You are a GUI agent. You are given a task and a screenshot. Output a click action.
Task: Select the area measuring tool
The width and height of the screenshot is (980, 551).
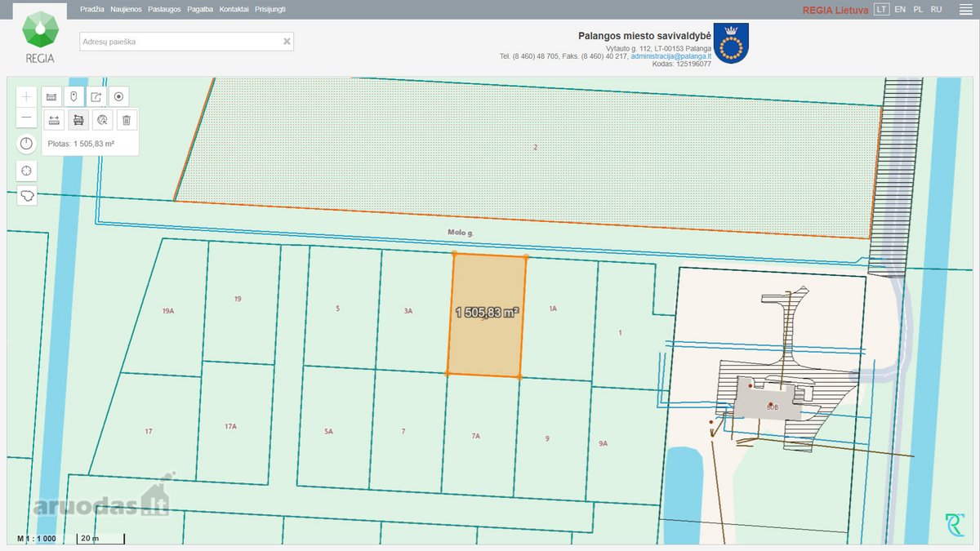tap(78, 120)
